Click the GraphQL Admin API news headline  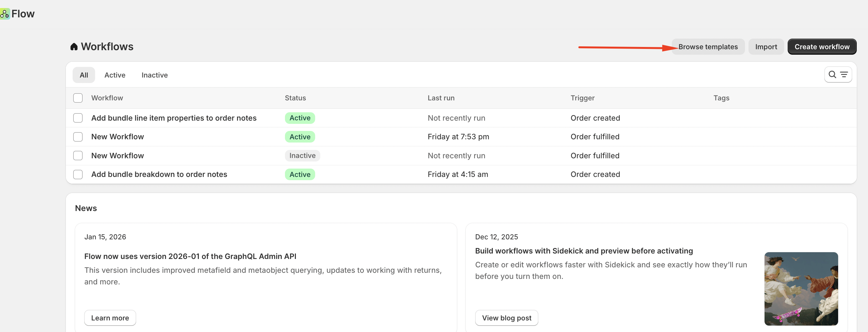pyautogui.click(x=190, y=256)
